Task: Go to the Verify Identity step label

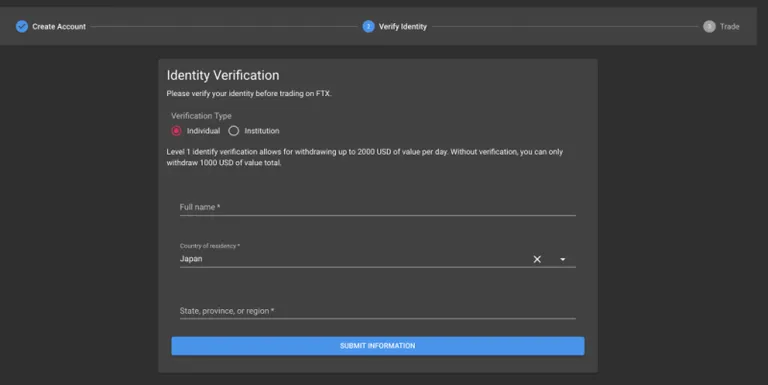Action: click(403, 26)
